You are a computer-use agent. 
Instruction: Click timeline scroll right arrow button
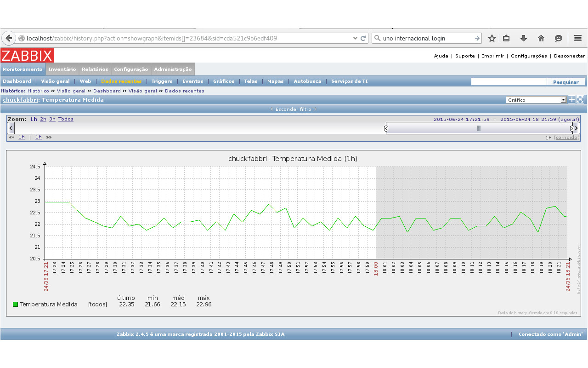pyautogui.click(x=577, y=128)
